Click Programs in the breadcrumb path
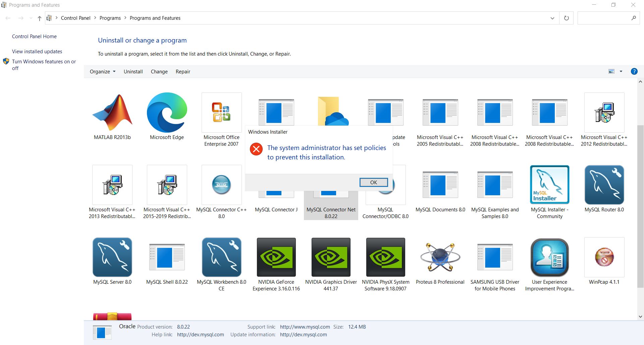Viewport: 644px width, 345px height. 110,18
